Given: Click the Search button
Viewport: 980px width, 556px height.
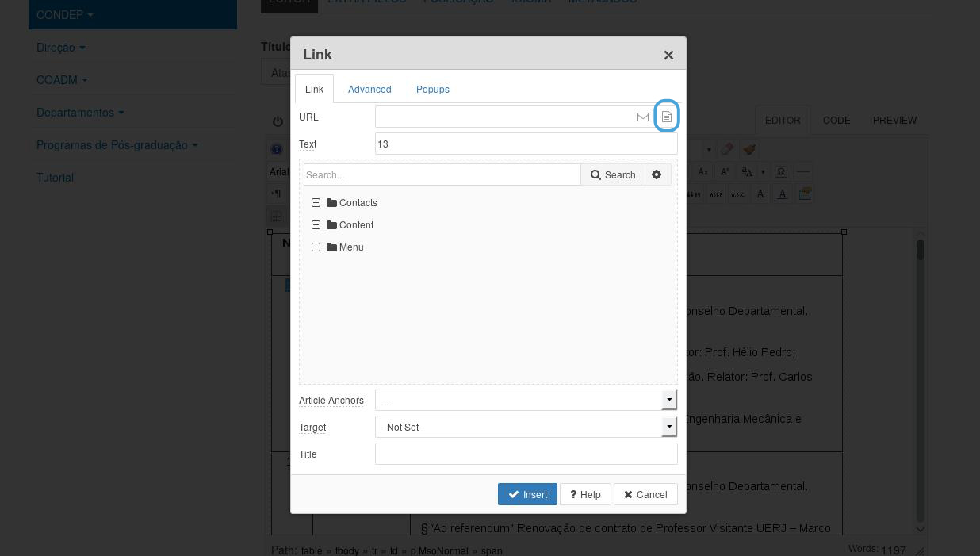Looking at the screenshot, I should pos(611,174).
